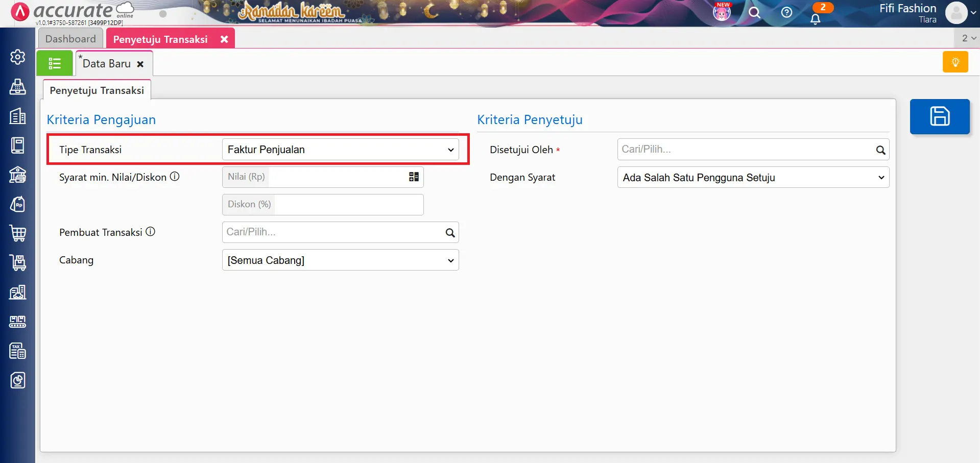Click the notification bell icon

(815, 19)
